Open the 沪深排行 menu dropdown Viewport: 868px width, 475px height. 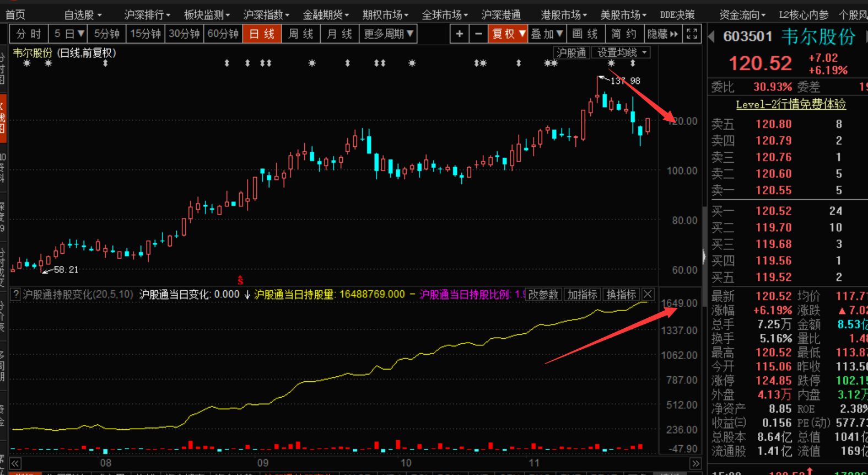(147, 15)
